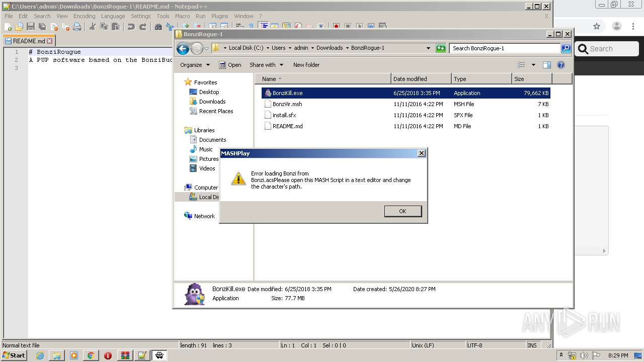Click the Search BonziRogue-1 input field
Viewport: 644px width, 362px height.
[505, 48]
